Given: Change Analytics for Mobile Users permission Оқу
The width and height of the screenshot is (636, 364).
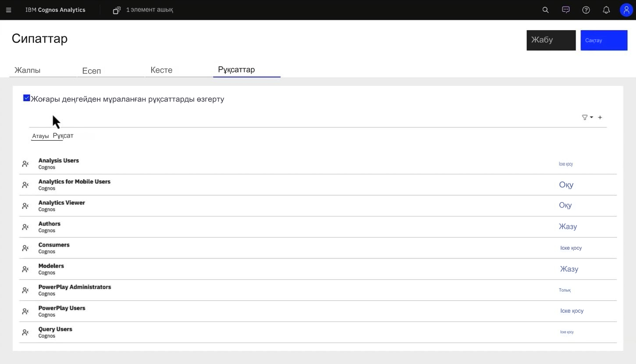Looking at the screenshot, I should 566,185.
